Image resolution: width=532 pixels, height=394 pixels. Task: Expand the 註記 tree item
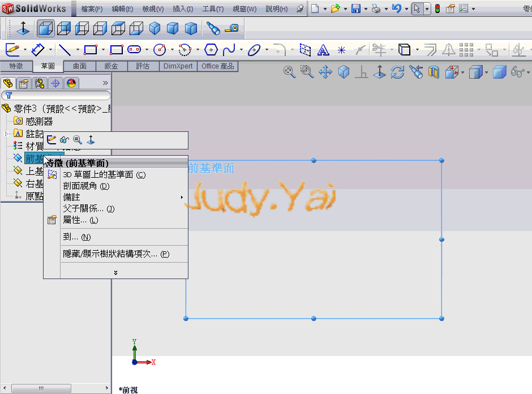click(x=7, y=134)
